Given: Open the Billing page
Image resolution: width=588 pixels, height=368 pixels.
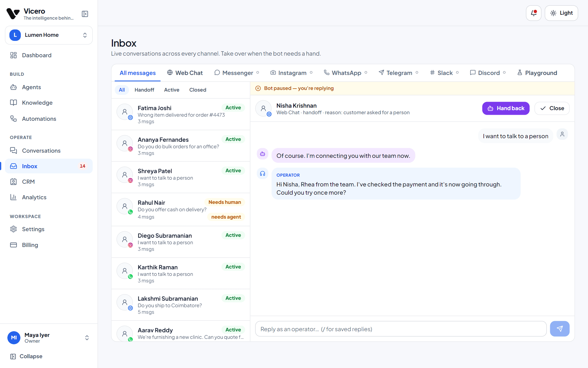Looking at the screenshot, I should pyautogui.click(x=49, y=245).
